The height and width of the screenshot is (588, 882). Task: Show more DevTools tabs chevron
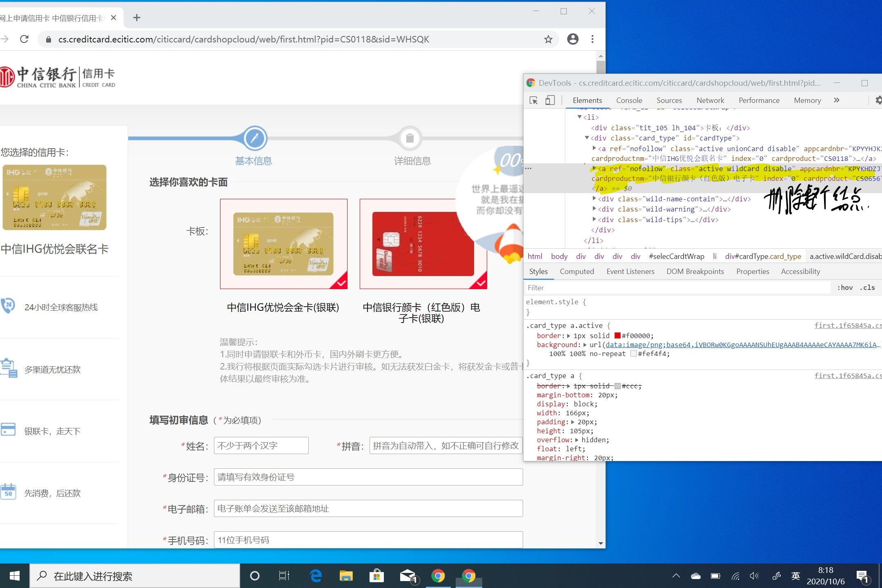point(837,100)
